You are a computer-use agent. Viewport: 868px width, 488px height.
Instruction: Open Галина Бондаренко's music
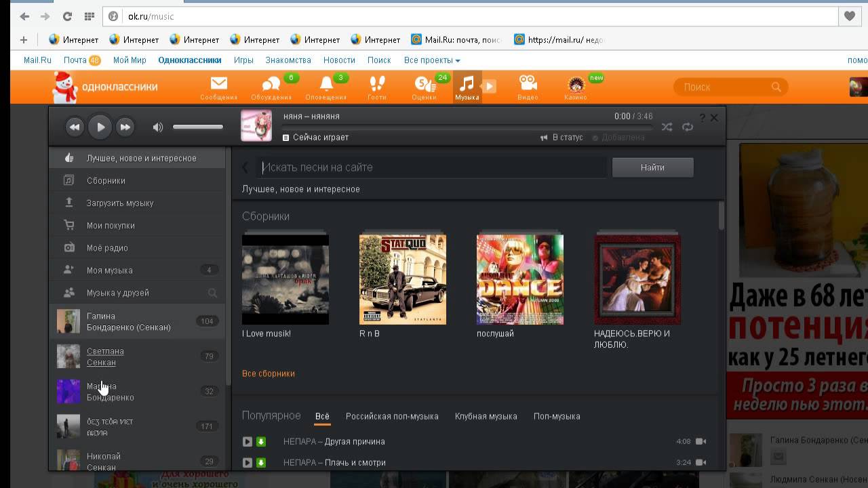tap(137, 321)
